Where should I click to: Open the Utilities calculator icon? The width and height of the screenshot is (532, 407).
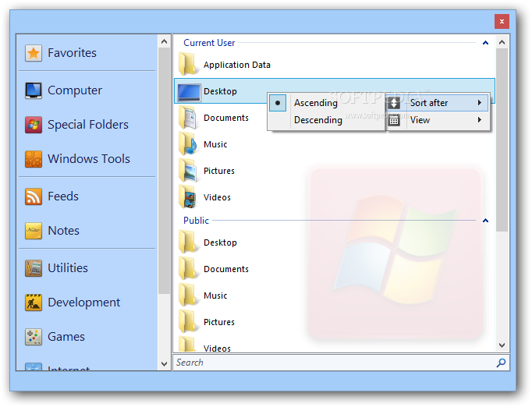[x=34, y=268]
